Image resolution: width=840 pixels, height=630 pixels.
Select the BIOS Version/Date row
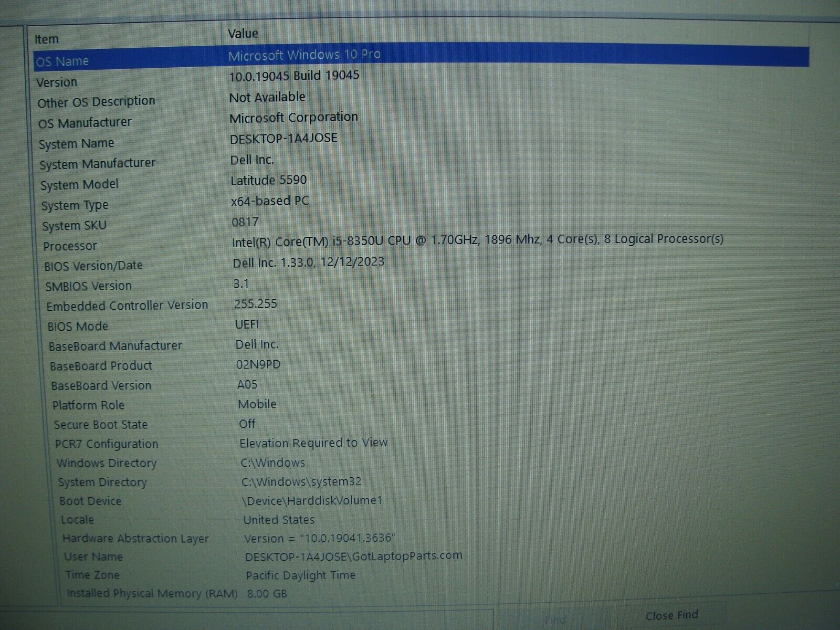click(93, 266)
